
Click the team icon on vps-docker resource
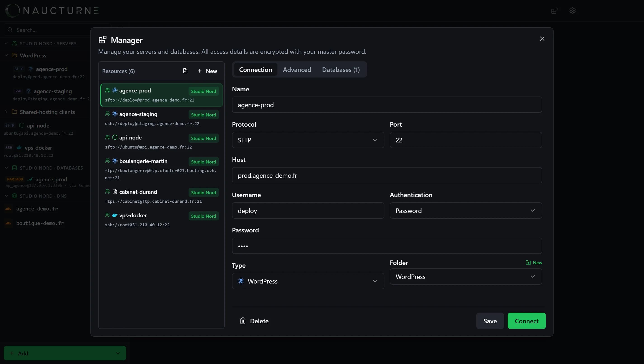tap(107, 215)
